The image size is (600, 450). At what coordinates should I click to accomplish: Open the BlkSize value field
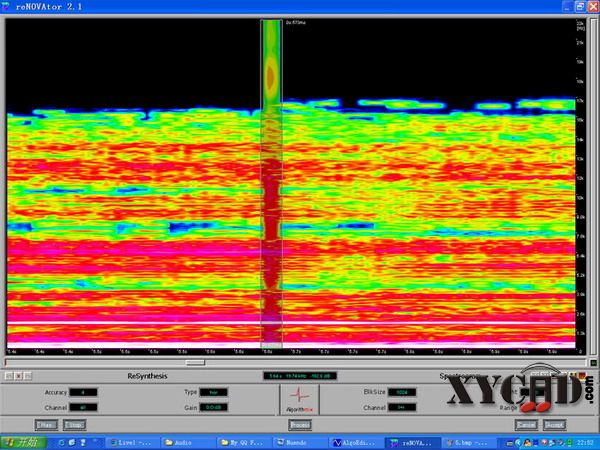pyautogui.click(x=402, y=392)
